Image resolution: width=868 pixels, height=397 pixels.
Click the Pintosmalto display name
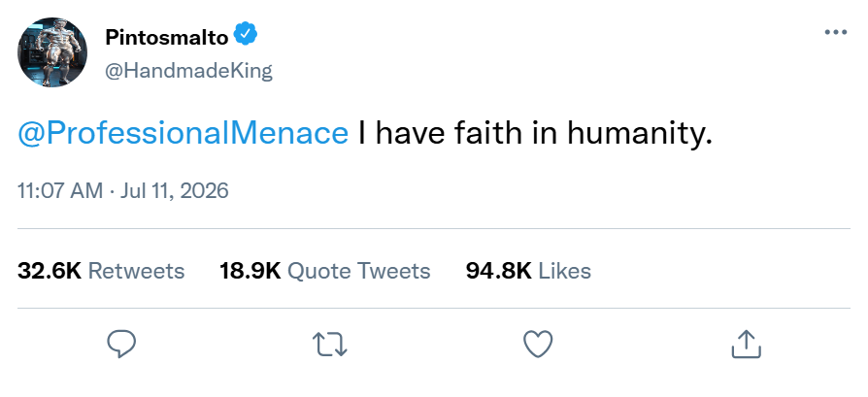[167, 38]
